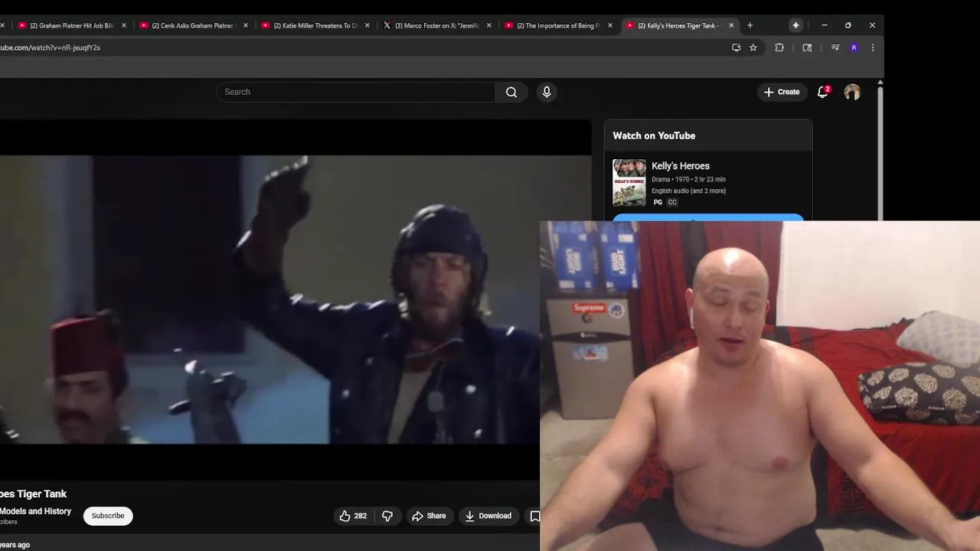Open the Chrome extensions puzzle icon
The width and height of the screenshot is (980, 551).
(x=779, y=47)
